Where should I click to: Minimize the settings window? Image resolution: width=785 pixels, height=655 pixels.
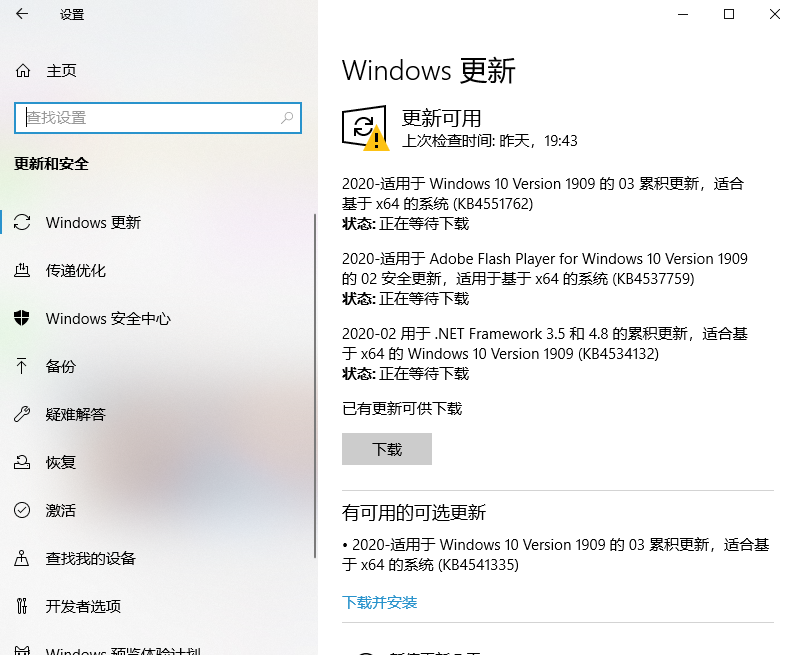[683, 14]
